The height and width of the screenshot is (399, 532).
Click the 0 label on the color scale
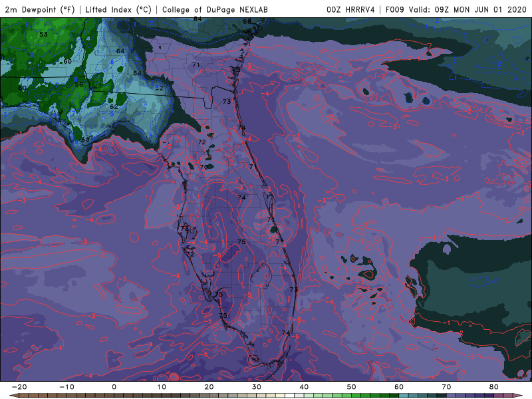pyautogui.click(x=114, y=387)
